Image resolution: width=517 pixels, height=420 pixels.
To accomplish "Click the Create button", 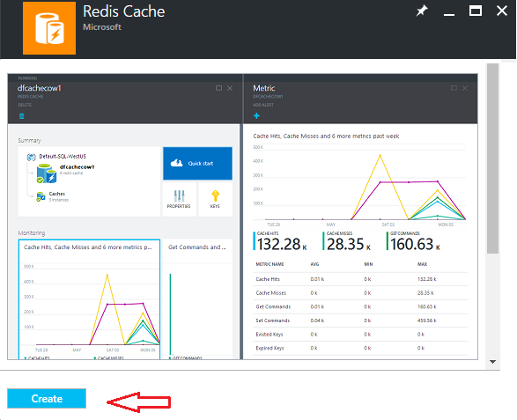I will click(47, 398).
